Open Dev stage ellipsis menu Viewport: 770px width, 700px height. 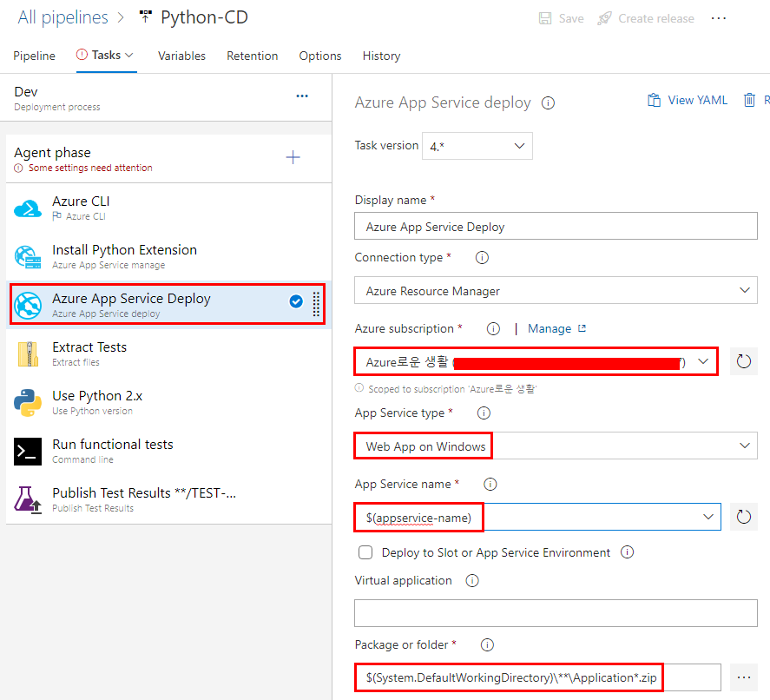pos(302,96)
